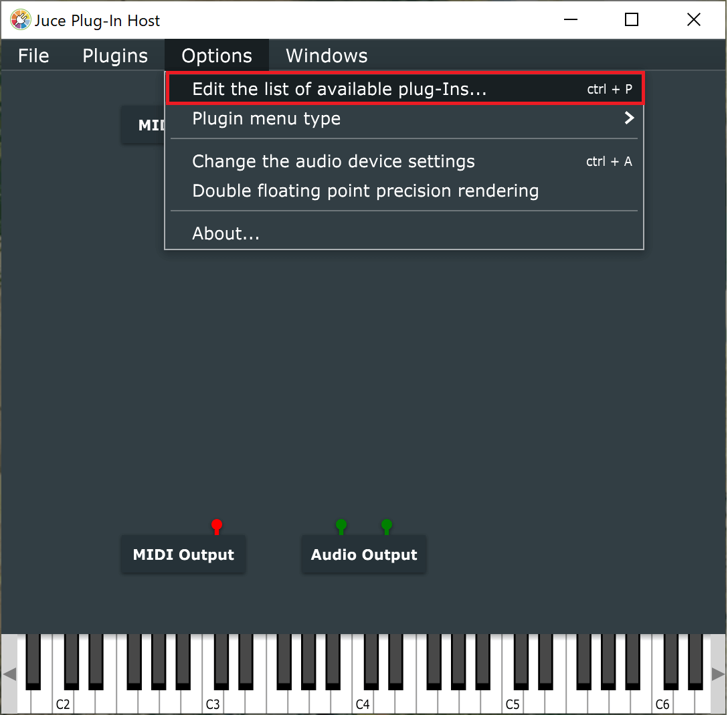Shift keyboard left with arrow button
This screenshot has width=728, height=715.
click(x=9, y=674)
